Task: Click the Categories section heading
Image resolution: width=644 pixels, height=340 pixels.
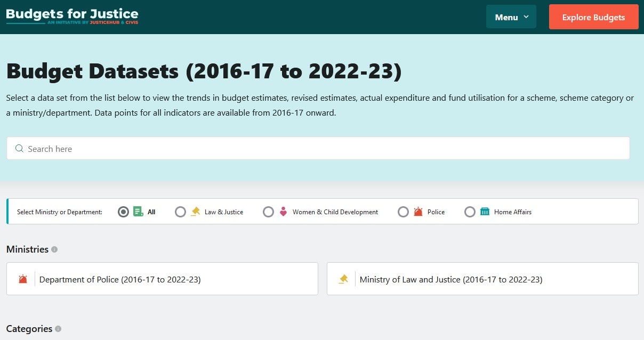Action: (x=29, y=329)
